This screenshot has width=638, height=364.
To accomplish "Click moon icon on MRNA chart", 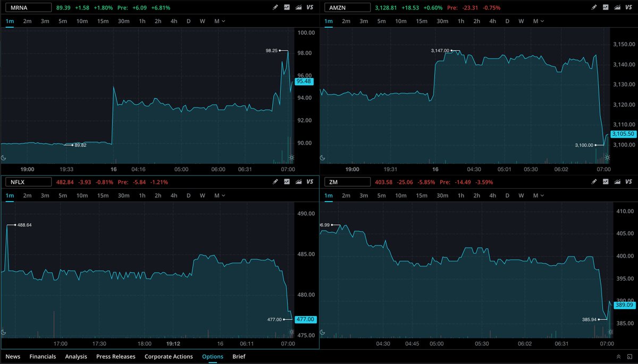I will point(4,157).
